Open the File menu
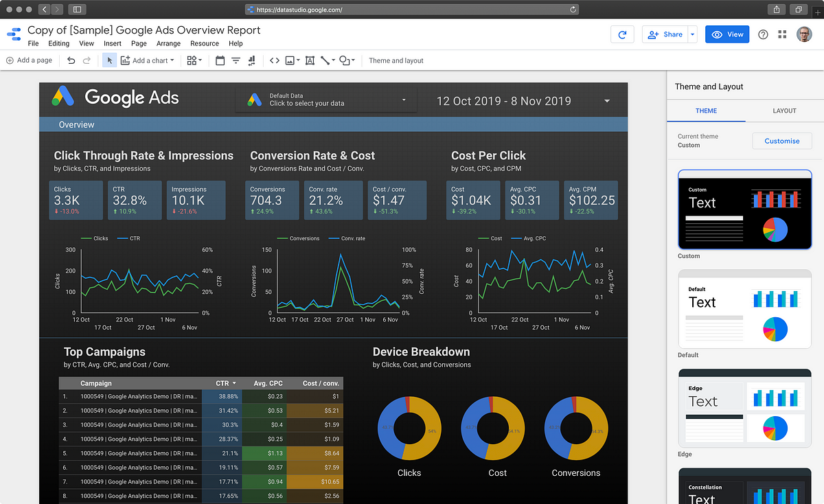 coord(33,43)
